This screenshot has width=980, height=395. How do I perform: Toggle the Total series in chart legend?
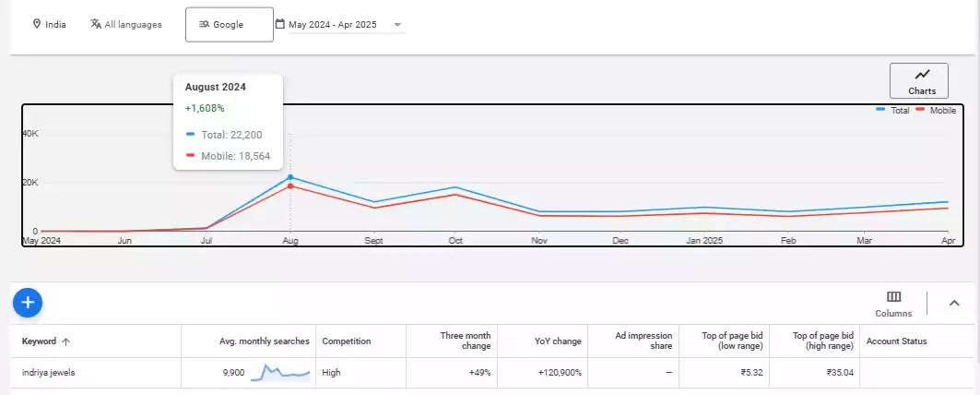coord(892,110)
